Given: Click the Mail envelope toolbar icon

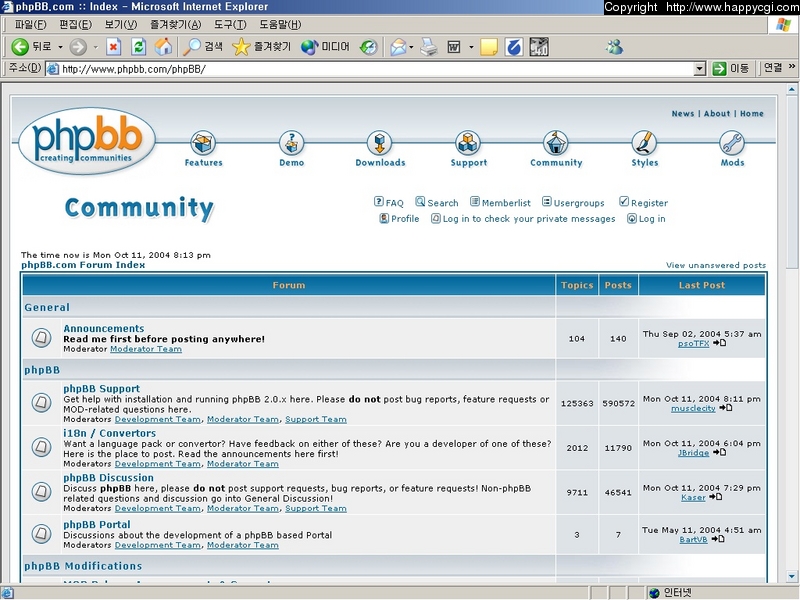Looking at the screenshot, I should click(398, 47).
